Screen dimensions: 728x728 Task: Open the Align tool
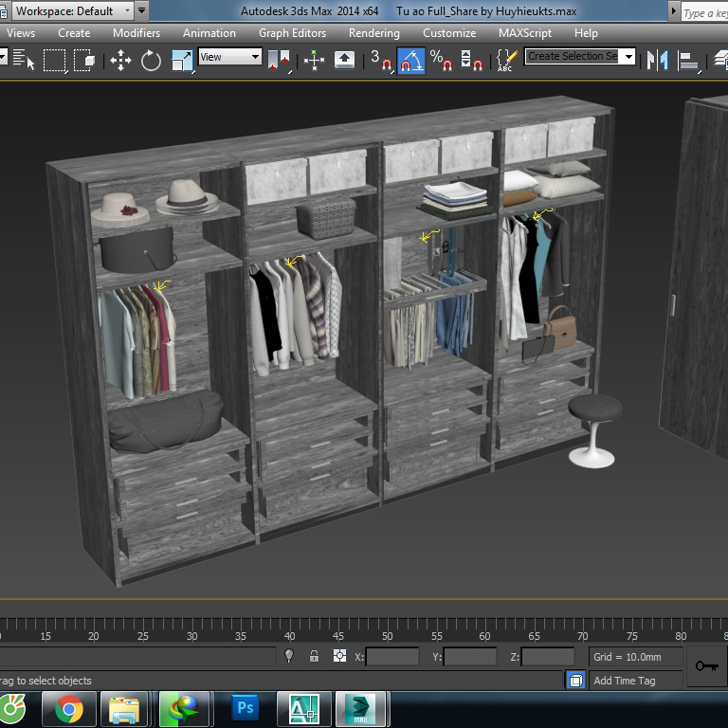pos(689,61)
